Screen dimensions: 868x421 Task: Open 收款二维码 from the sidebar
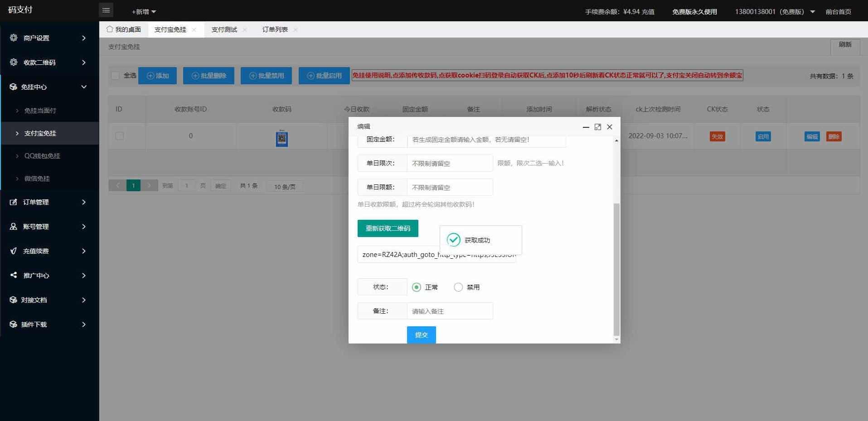click(x=13, y=63)
